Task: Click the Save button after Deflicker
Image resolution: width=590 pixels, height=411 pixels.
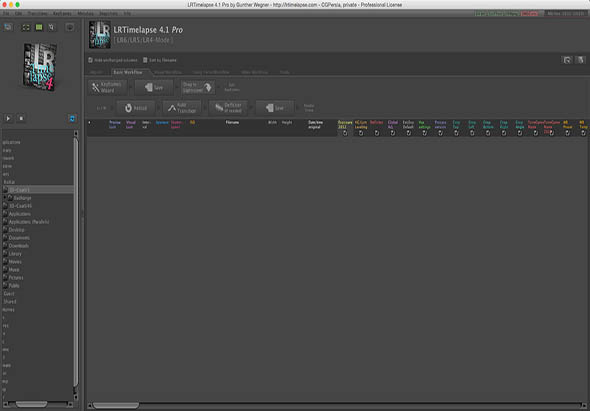Action: 275,108
